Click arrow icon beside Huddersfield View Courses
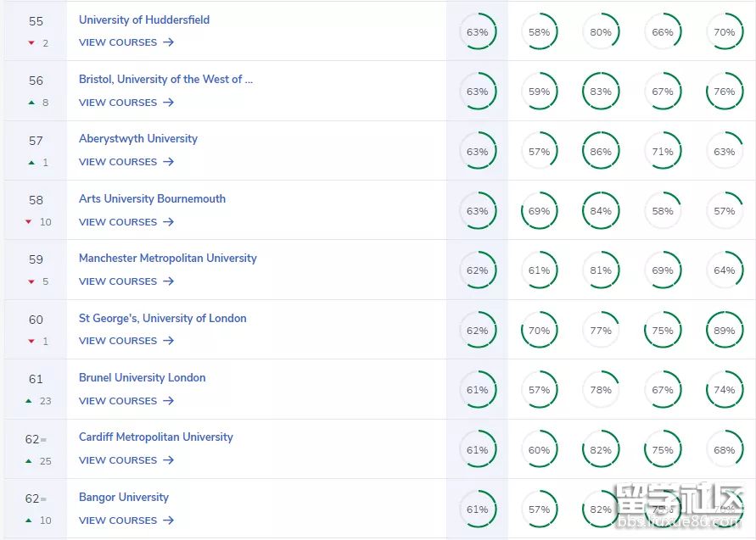 [169, 42]
